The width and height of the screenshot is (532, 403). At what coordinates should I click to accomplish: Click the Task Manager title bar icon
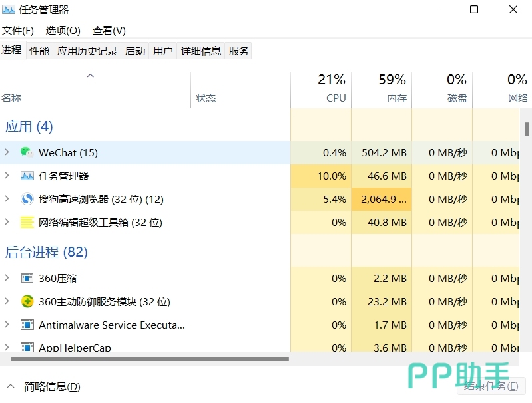pos(9,10)
